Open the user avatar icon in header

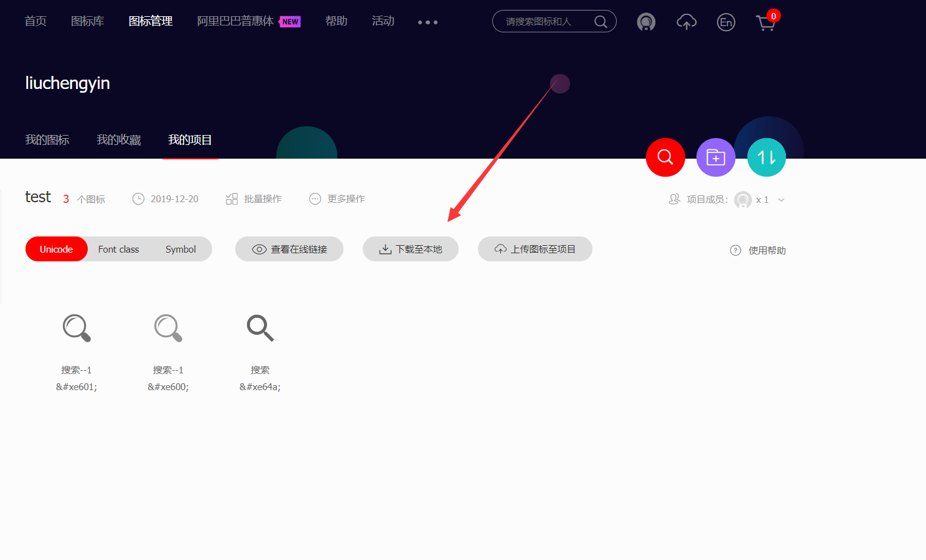tap(646, 22)
